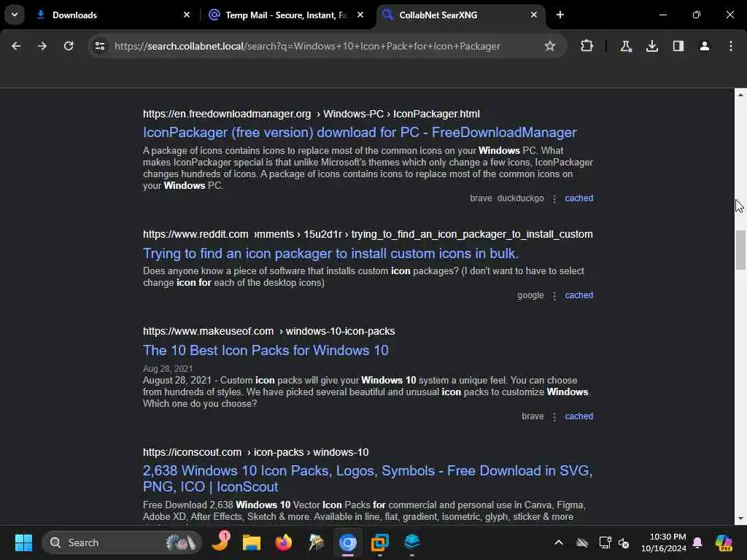Open Copilot preview icon in taskbar
Screen dimensions: 747x560
[724, 542]
